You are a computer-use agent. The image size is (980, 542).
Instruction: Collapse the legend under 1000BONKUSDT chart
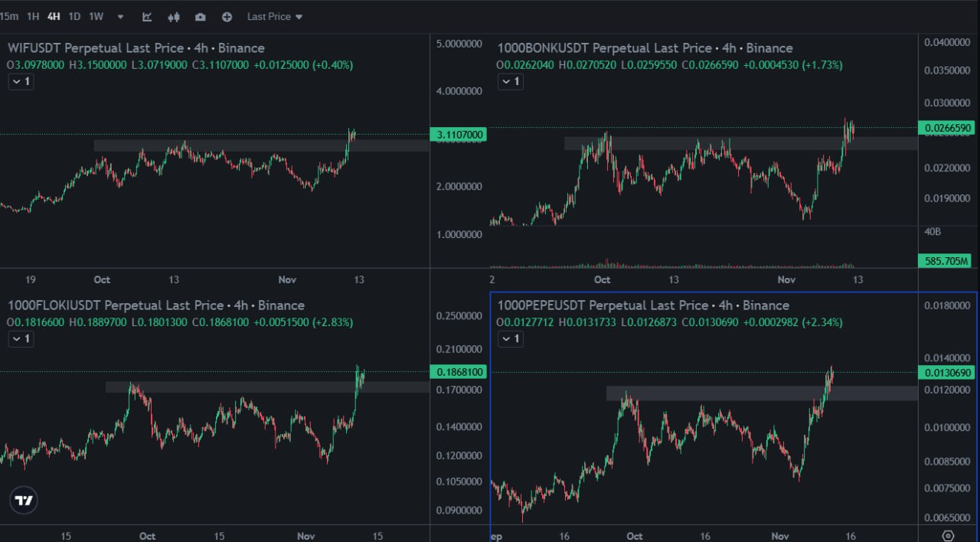[510, 81]
